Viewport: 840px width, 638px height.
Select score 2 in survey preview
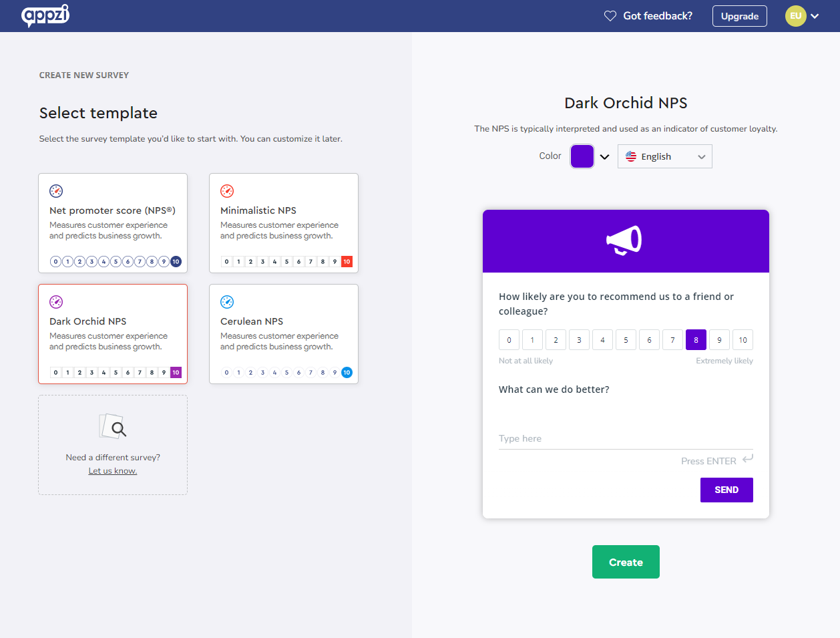coord(556,340)
